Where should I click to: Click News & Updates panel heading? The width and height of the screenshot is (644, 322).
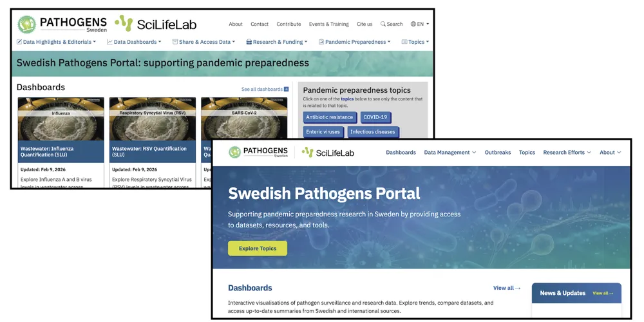[563, 293]
